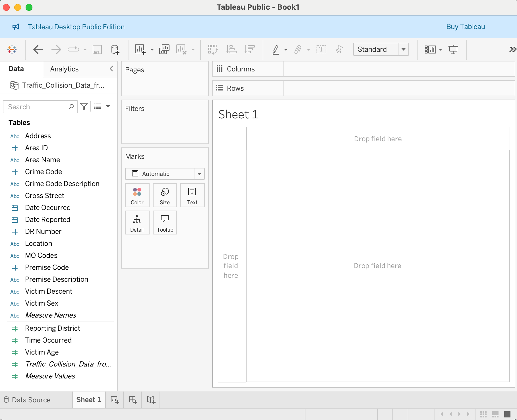This screenshot has width=517, height=420.
Task: Click the Traffic_Collision_Data data source entry
Action: [59, 85]
